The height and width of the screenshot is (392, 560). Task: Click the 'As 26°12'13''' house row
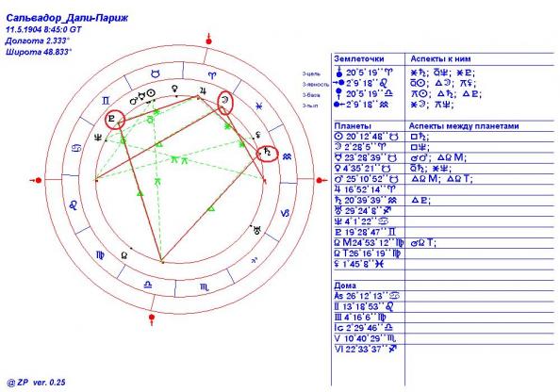(x=367, y=296)
